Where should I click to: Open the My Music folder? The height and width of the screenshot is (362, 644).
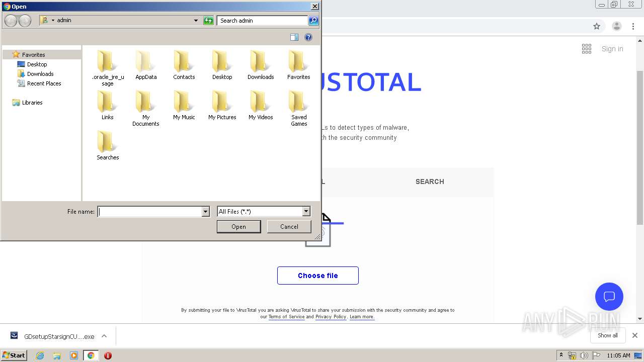[x=184, y=105]
